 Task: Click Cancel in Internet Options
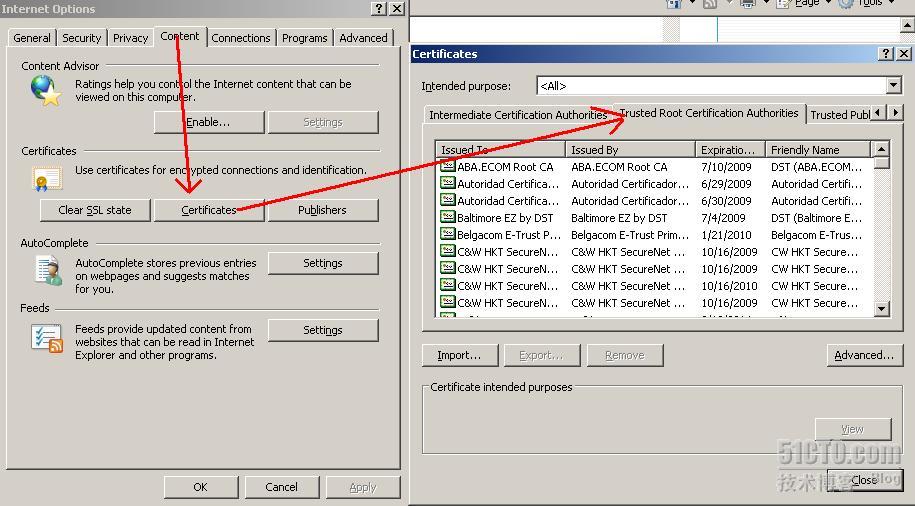[x=282, y=487]
